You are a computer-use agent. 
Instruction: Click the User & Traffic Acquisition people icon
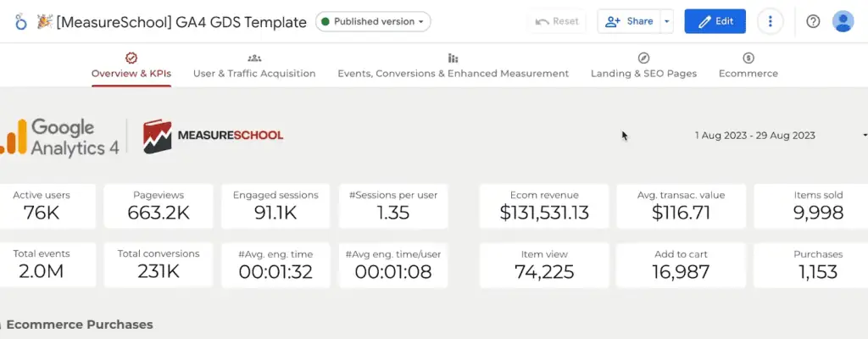(254, 58)
